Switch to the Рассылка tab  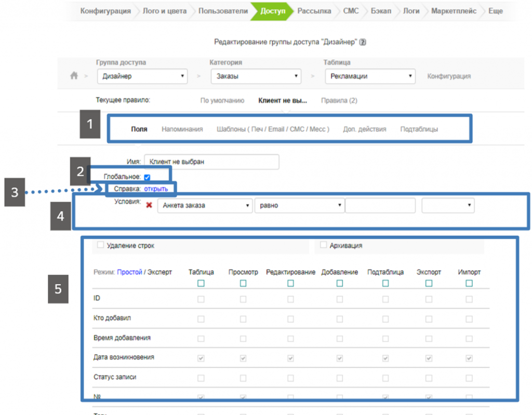pyautogui.click(x=314, y=11)
